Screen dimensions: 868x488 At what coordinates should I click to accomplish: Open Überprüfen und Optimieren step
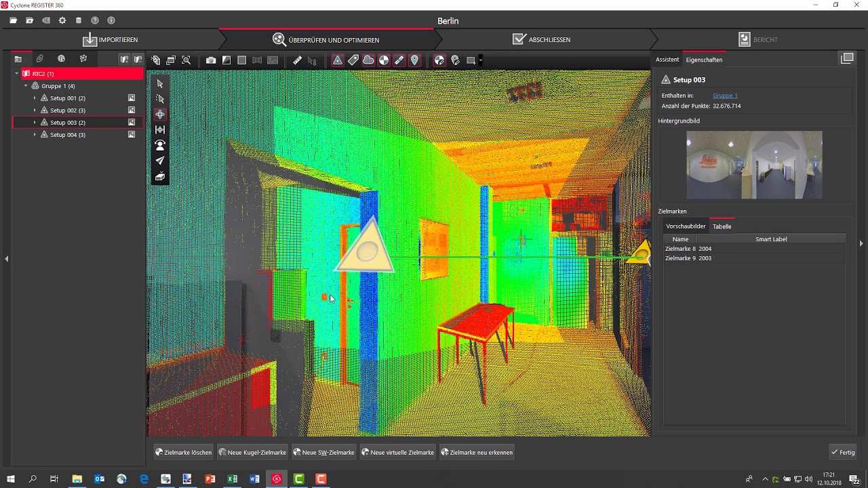[326, 39]
